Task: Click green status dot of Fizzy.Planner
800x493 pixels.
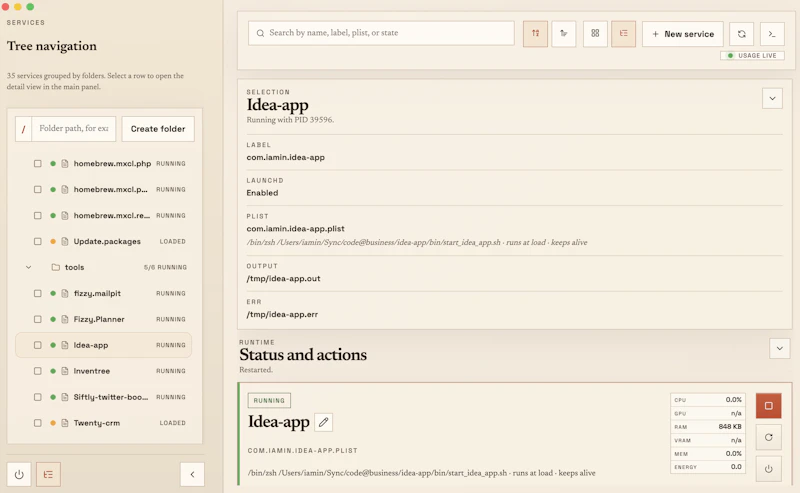Action: coord(53,319)
